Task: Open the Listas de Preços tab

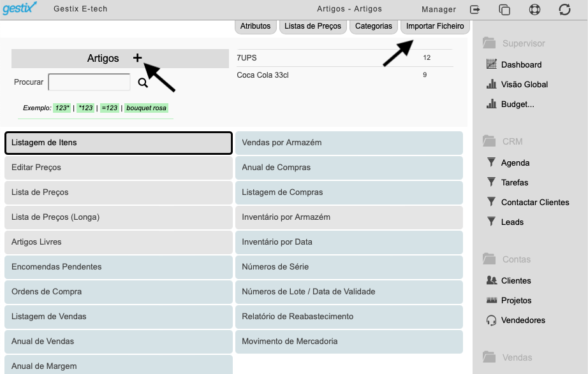Action: point(312,26)
